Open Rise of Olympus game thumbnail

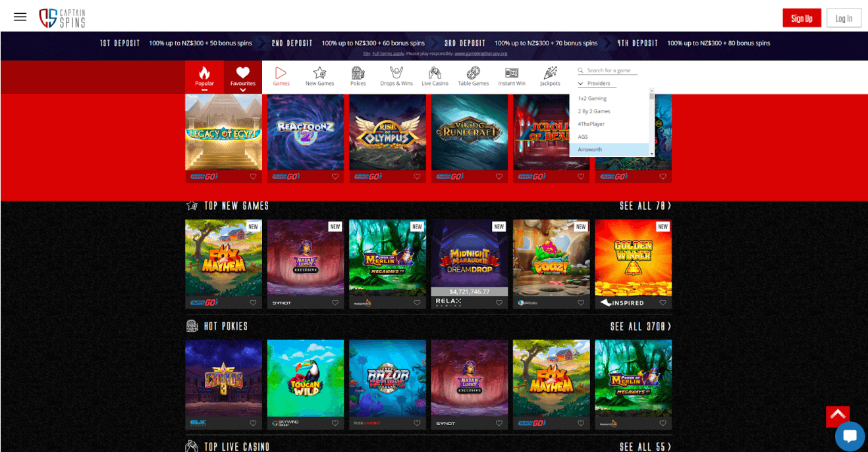(387, 132)
